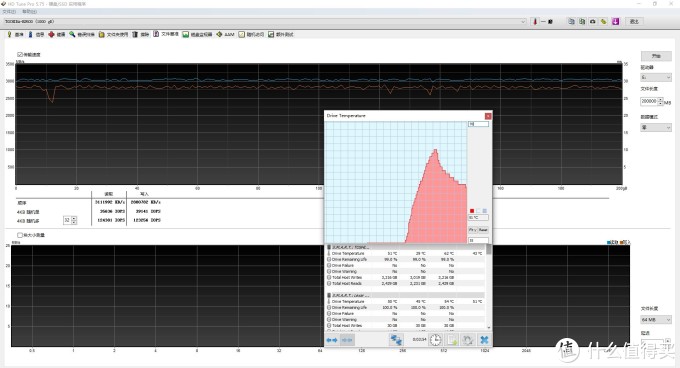Open the Extra Tests tab

click(x=281, y=34)
